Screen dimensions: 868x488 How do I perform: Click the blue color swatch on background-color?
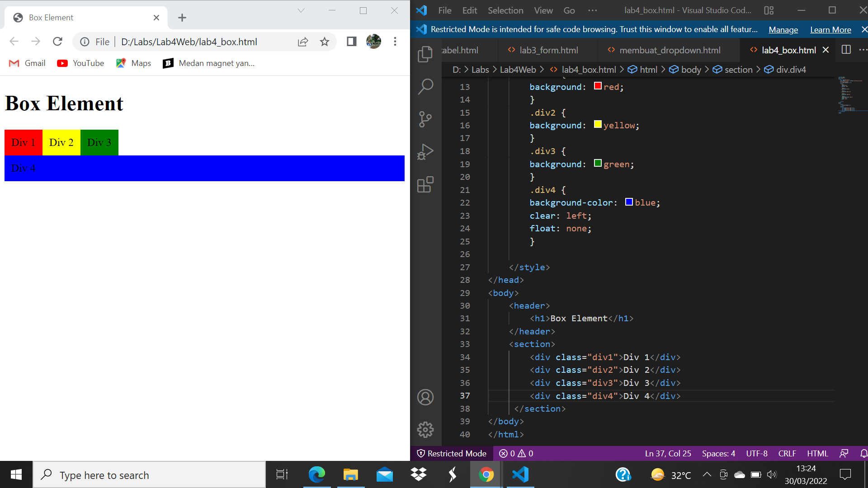click(629, 202)
